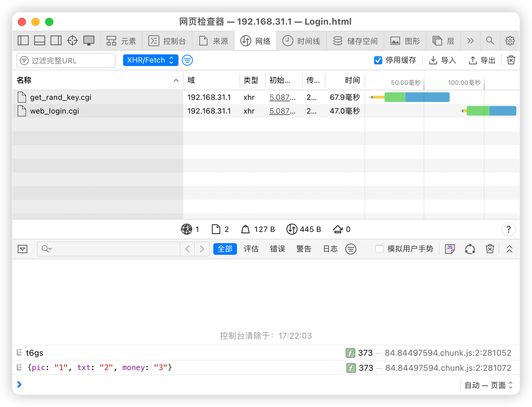Click the element selection crosshair icon
Screen dimensions: 532x407
[x=72, y=41]
